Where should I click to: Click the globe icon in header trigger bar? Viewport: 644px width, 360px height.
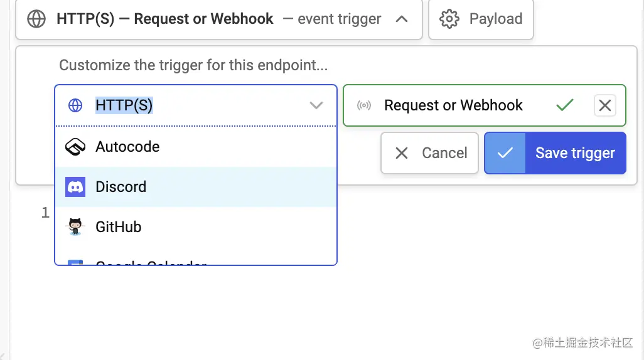36,19
